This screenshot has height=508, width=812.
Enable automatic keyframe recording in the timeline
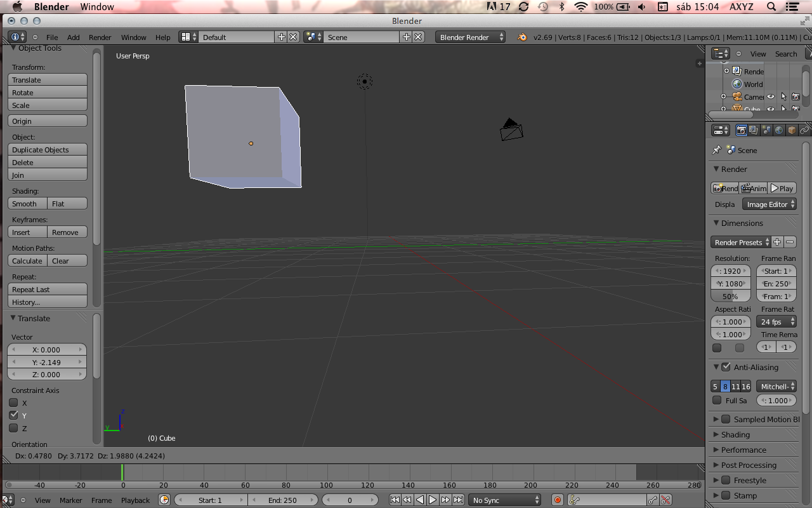tap(558, 500)
